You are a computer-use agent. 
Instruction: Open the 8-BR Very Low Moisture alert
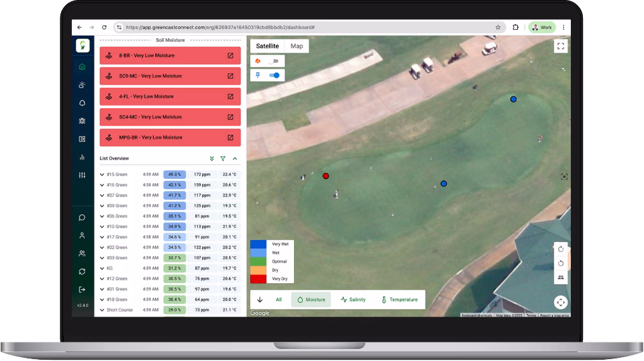(170, 55)
